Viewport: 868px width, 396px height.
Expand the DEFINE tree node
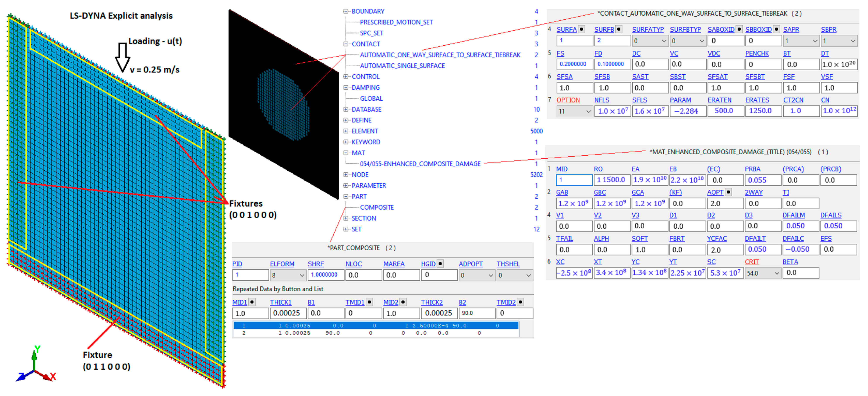(x=346, y=120)
